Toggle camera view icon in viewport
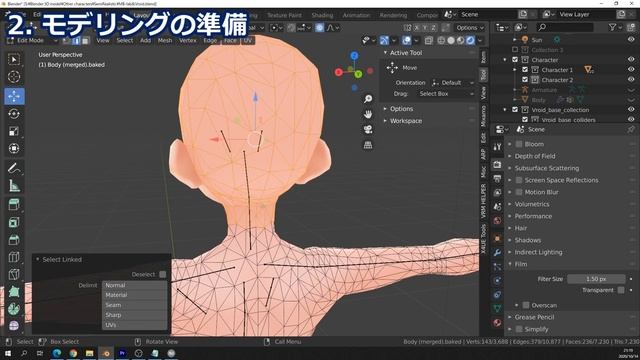This screenshot has width=640, height=360. click(x=368, y=130)
